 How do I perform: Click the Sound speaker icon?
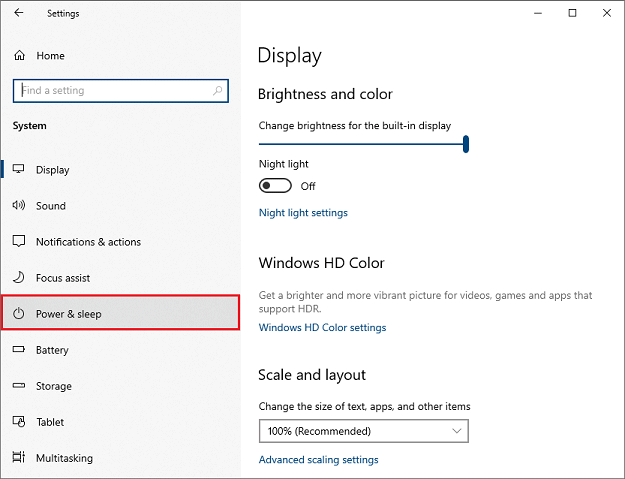click(x=18, y=206)
